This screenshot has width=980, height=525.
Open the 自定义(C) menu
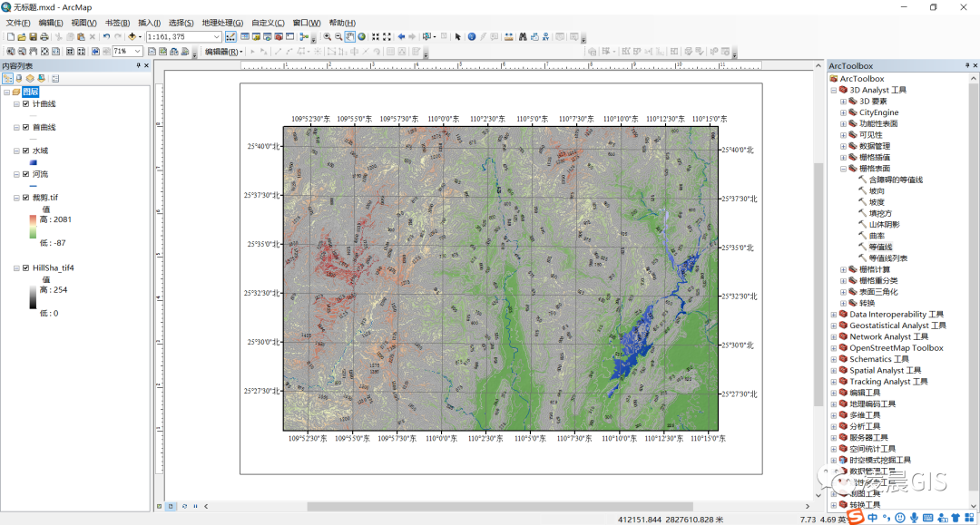pyautogui.click(x=268, y=23)
